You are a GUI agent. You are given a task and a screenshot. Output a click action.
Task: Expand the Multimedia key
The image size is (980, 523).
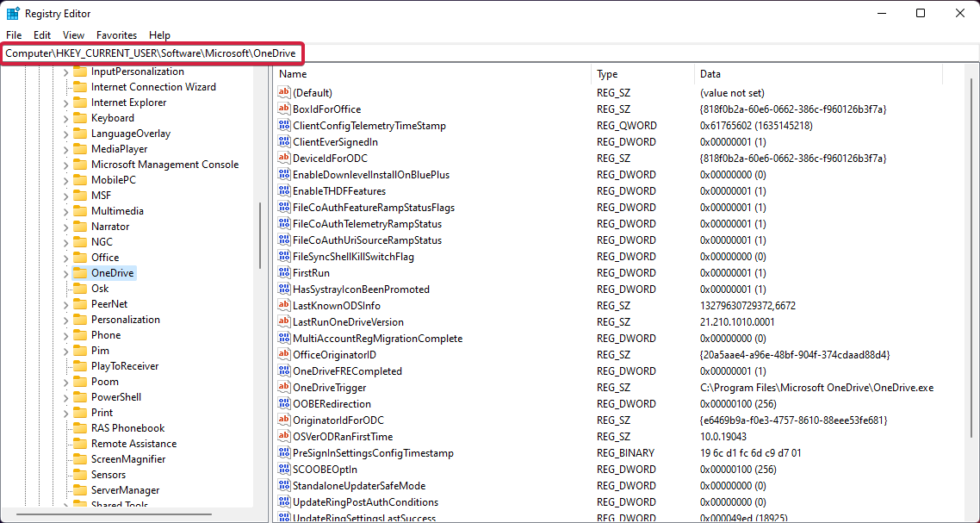65,211
